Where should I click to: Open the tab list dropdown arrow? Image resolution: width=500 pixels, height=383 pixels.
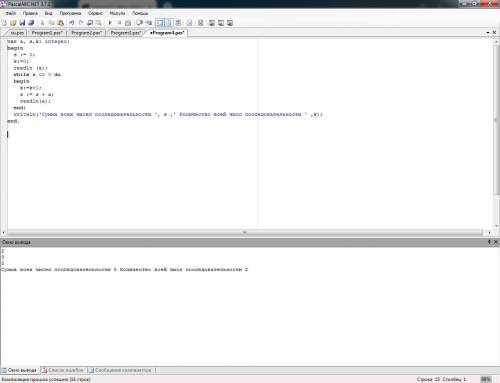click(488, 33)
